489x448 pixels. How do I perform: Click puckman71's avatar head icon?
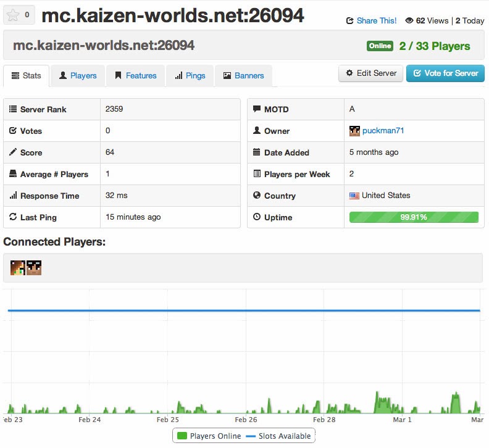354,131
